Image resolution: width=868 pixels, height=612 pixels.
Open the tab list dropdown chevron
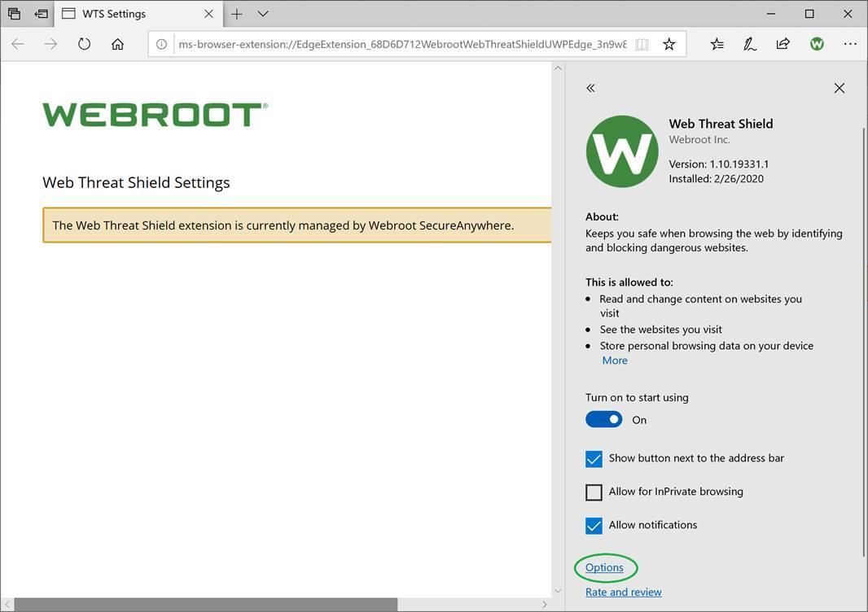pos(262,14)
